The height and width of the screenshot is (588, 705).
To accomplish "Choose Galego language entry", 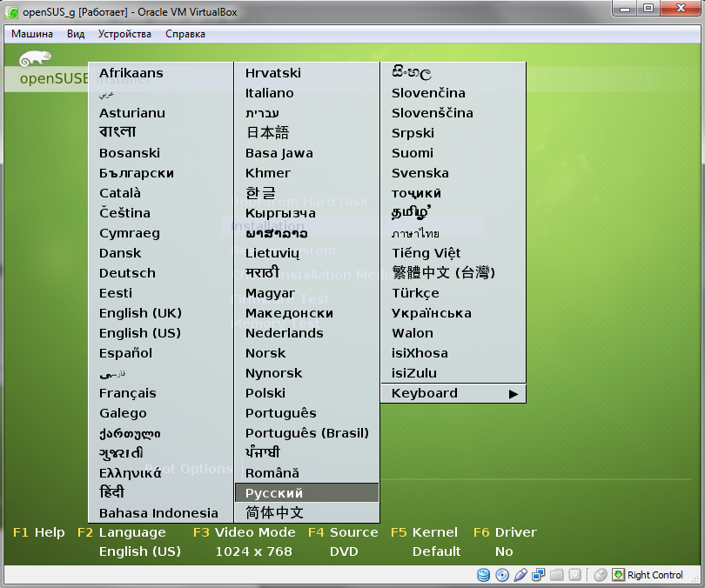I will tap(161, 413).
